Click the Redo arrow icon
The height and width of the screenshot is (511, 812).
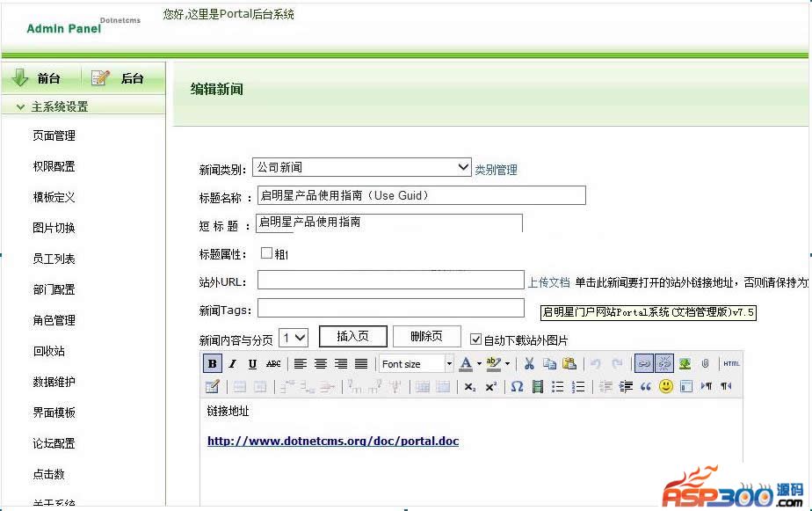(x=617, y=364)
